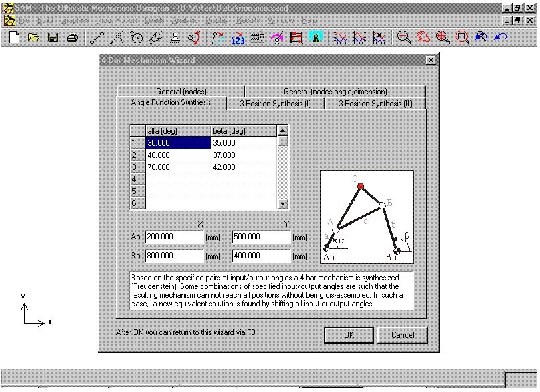Click the New file icon
The width and height of the screenshot is (540, 392).
click(15, 37)
